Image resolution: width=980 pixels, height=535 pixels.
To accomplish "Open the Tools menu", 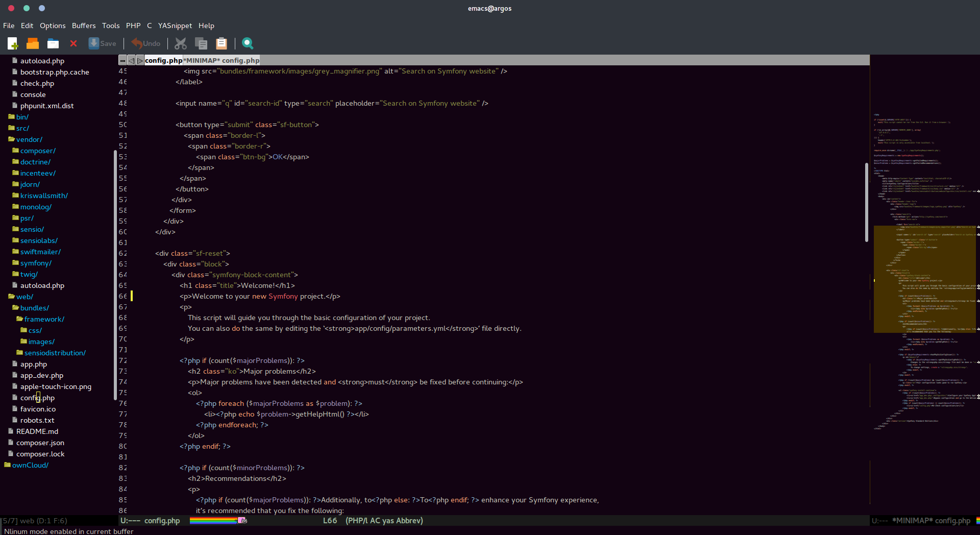I will pyautogui.click(x=111, y=26).
